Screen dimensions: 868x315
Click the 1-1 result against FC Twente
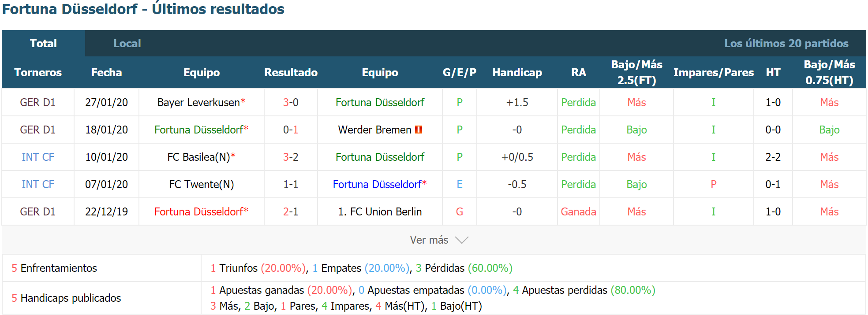291,184
